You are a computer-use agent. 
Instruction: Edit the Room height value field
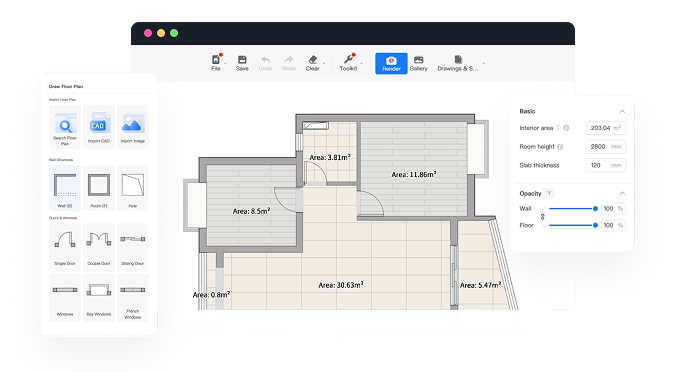605,147
